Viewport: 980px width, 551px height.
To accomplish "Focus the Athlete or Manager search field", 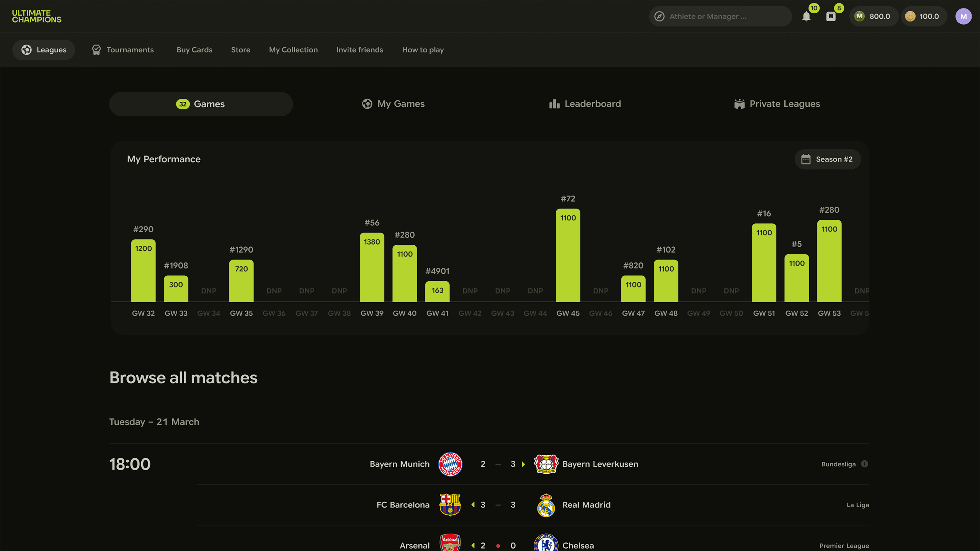I will (x=720, y=16).
